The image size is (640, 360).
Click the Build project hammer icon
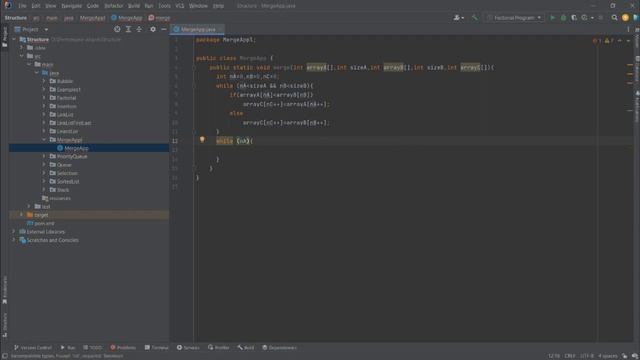coord(474,18)
